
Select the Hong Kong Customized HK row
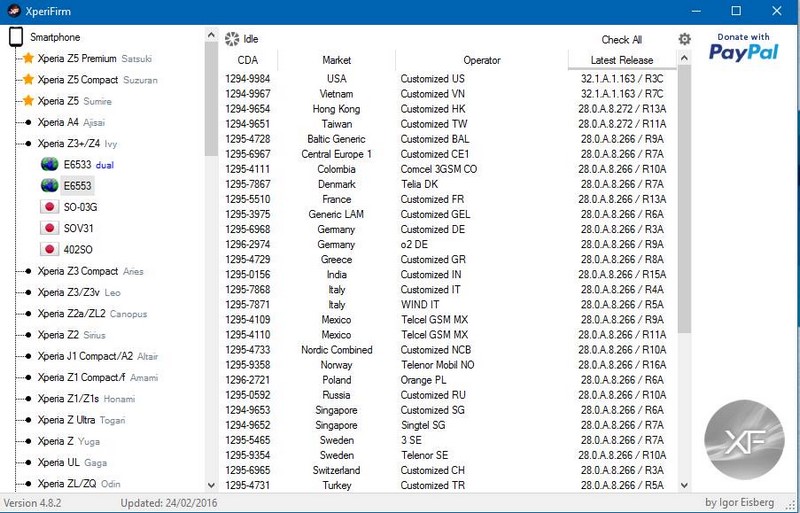(x=448, y=109)
